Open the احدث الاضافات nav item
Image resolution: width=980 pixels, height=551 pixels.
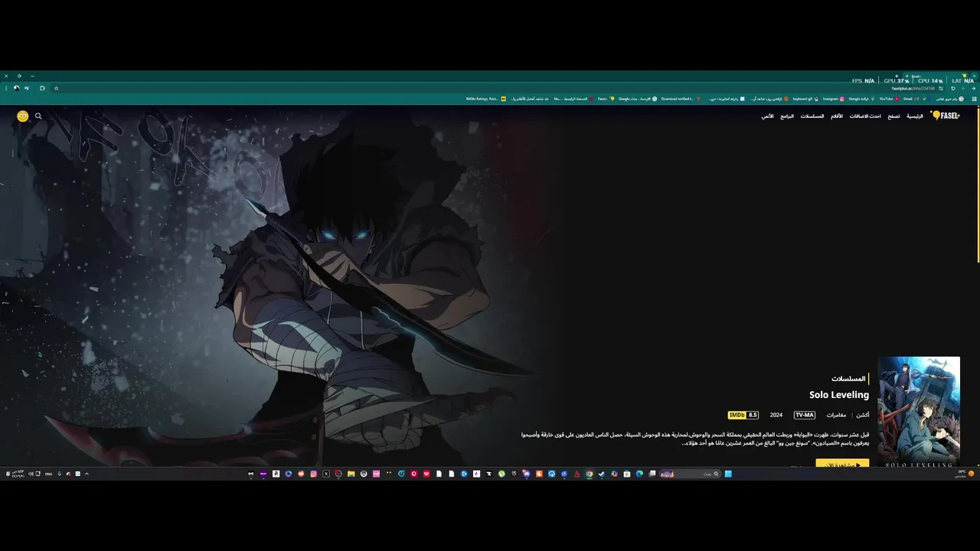coord(865,116)
